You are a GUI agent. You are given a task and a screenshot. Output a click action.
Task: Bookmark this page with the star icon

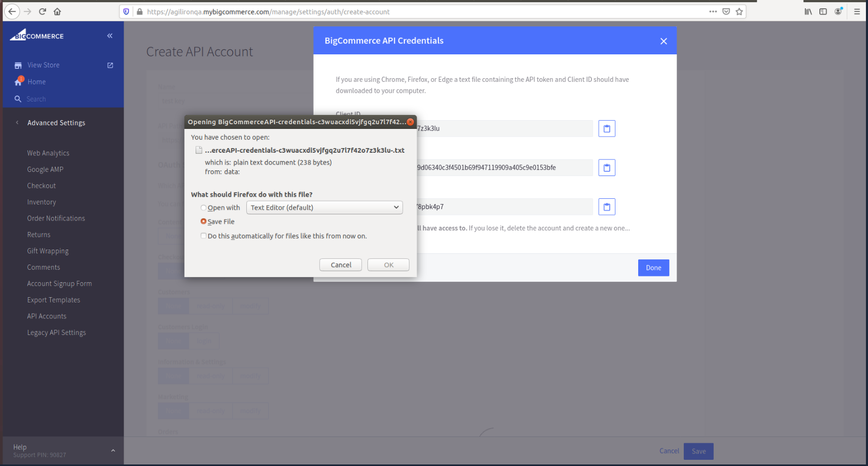[x=739, y=11]
